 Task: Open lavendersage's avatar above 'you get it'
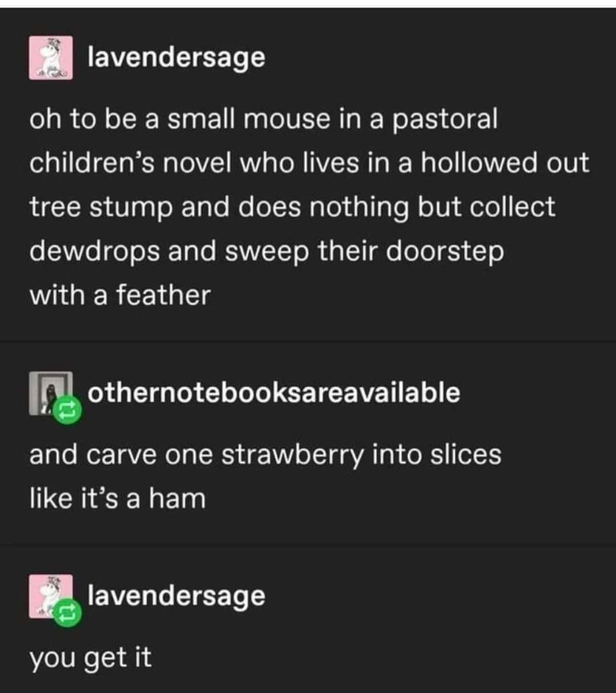click(x=51, y=596)
